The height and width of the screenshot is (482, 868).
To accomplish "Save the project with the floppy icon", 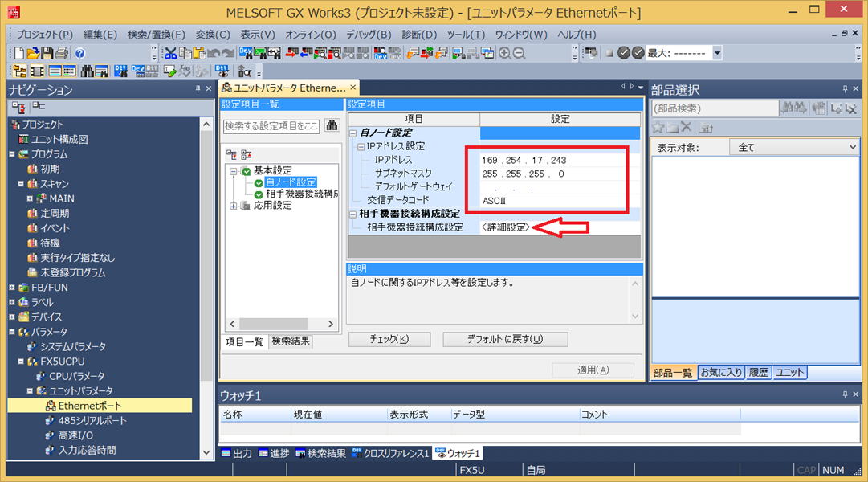I will [x=47, y=53].
